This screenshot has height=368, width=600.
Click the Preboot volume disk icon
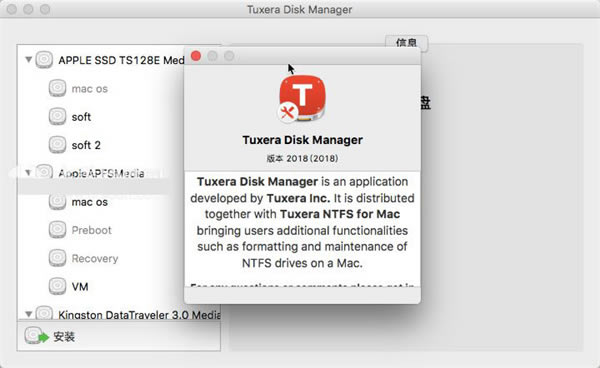pos(57,230)
